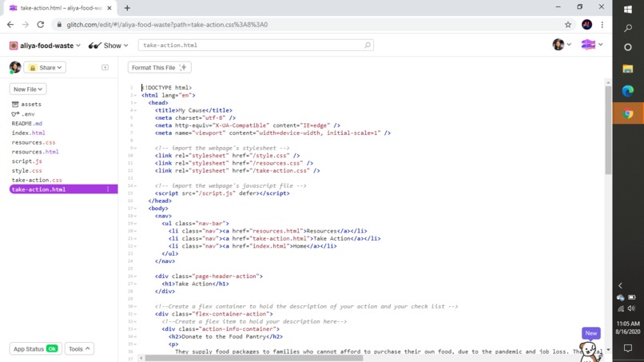Open the assets folder
Viewport: 644px width, 362px height.
point(26,105)
